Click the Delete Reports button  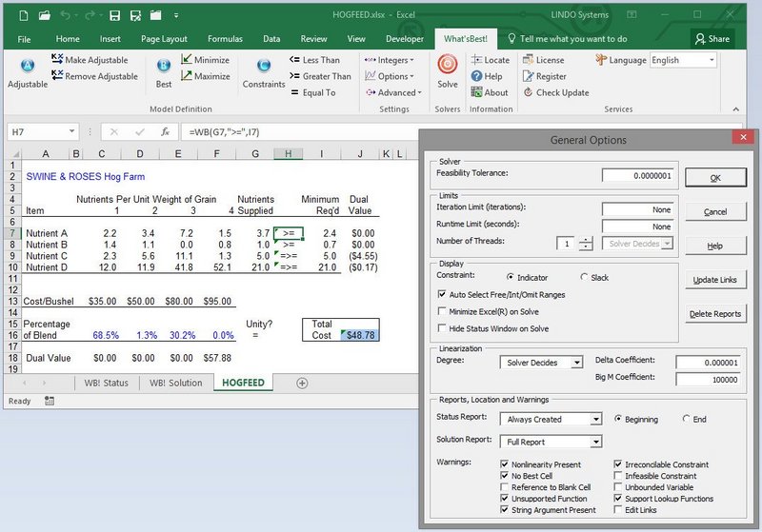(715, 313)
